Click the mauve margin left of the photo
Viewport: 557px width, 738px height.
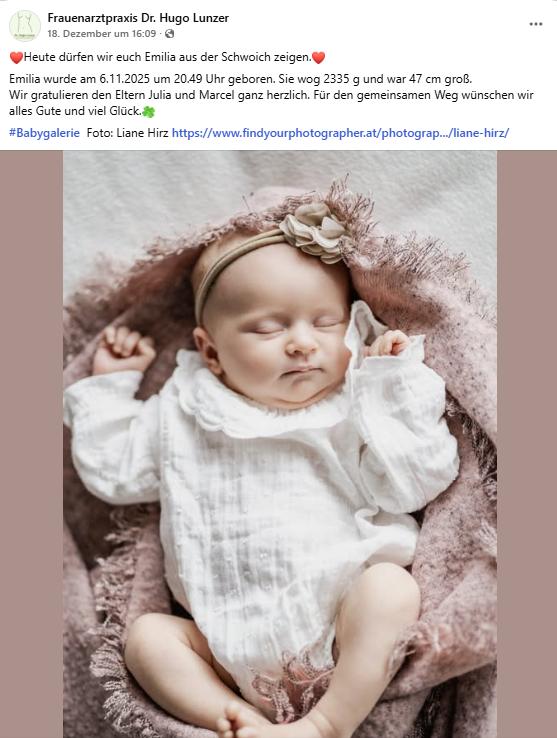point(32,444)
